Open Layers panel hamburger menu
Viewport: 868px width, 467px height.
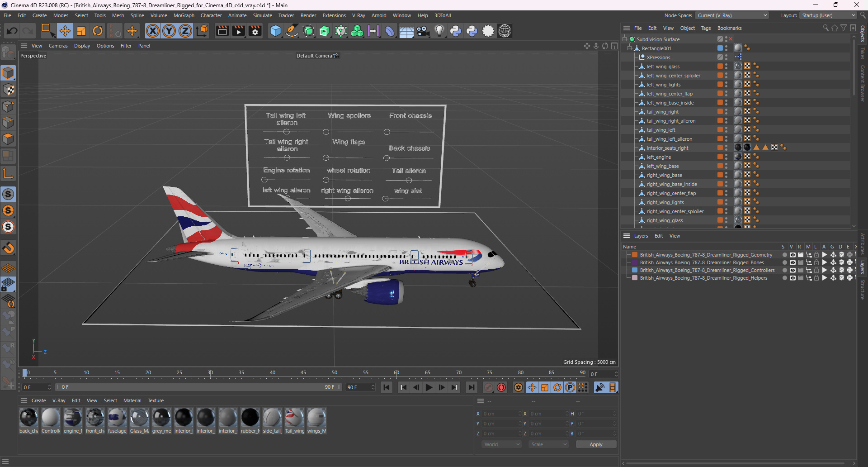(627, 236)
